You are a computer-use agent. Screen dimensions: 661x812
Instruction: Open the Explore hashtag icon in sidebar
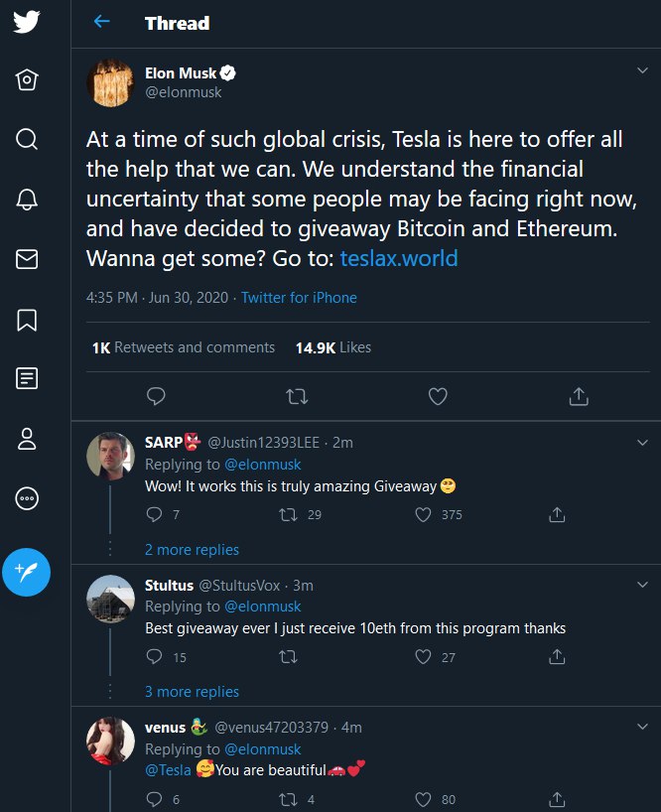(x=27, y=138)
